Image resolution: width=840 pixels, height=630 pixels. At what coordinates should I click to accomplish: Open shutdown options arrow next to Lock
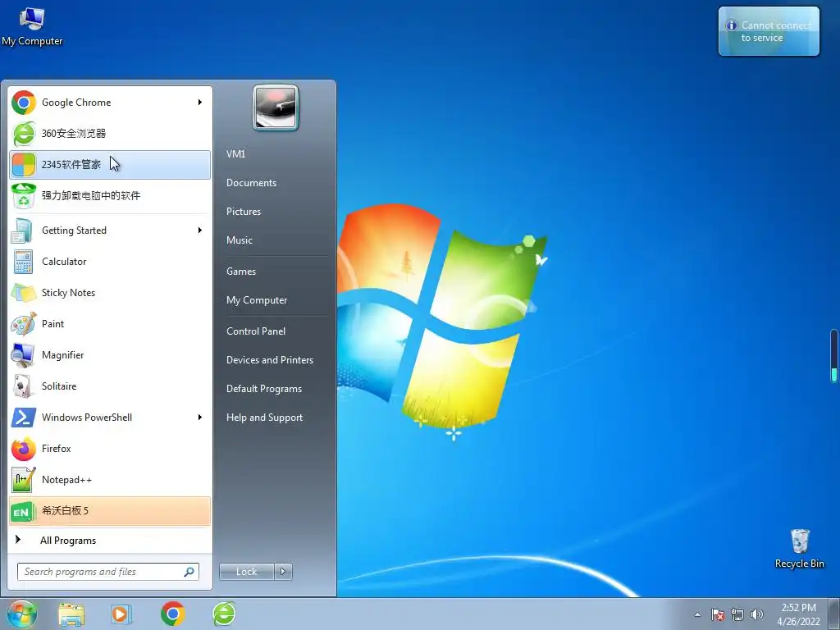[283, 572]
